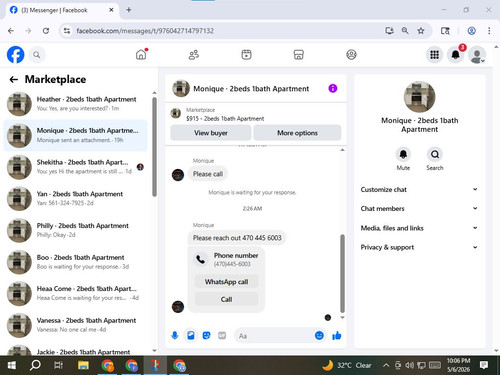The height and width of the screenshot is (375, 500).
Task: Expand the Chat members section
Action: coord(419,208)
